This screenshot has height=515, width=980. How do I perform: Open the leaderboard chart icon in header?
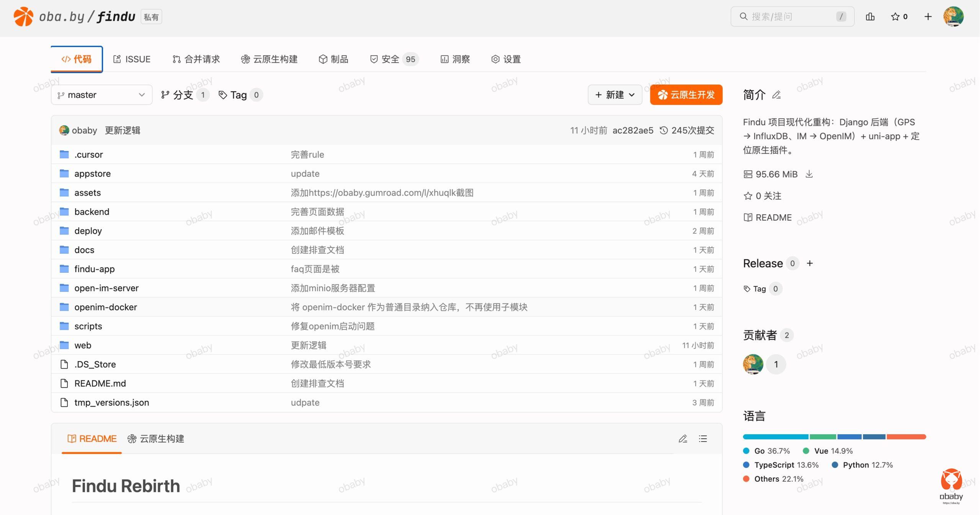pyautogui.click(x=870, y=16)
